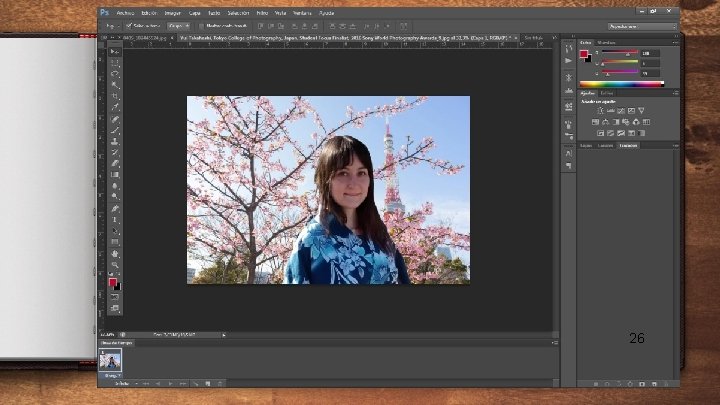
Task: Select the Pen tool
Action: [114, 209]
